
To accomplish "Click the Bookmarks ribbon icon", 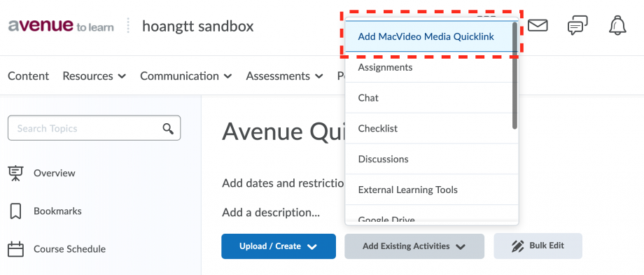I will click(15, 211).
